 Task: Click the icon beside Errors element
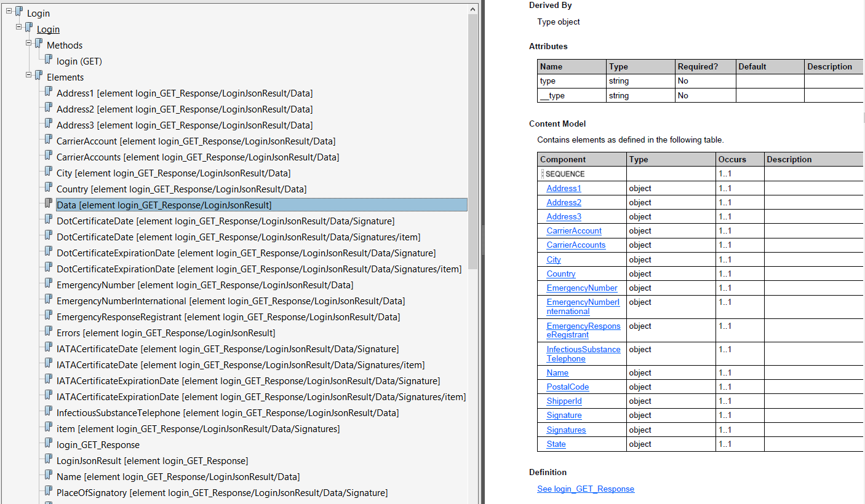pos(48,331)
